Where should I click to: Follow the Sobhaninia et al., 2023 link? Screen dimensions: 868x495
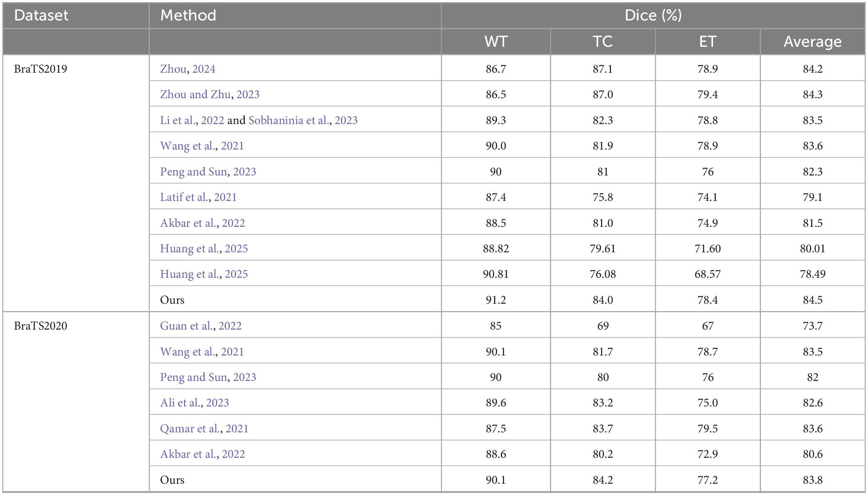(x=303, y=120)
